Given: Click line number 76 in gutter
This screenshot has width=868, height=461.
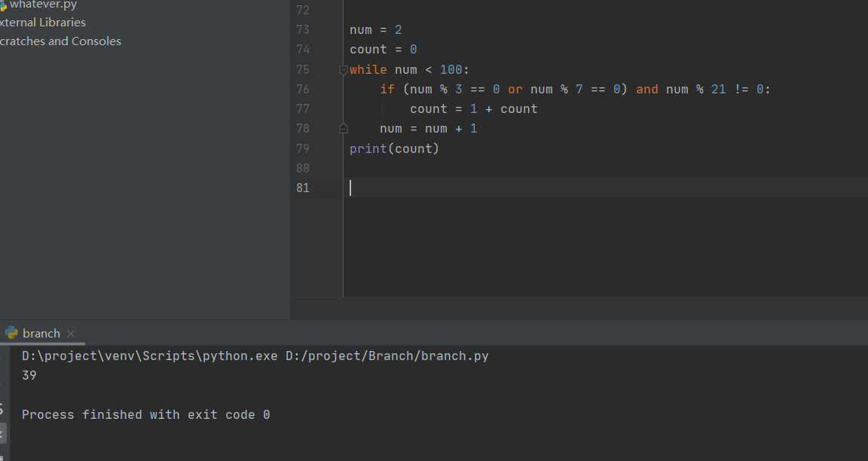Looking at the screenshot, I should pos(303,89).
